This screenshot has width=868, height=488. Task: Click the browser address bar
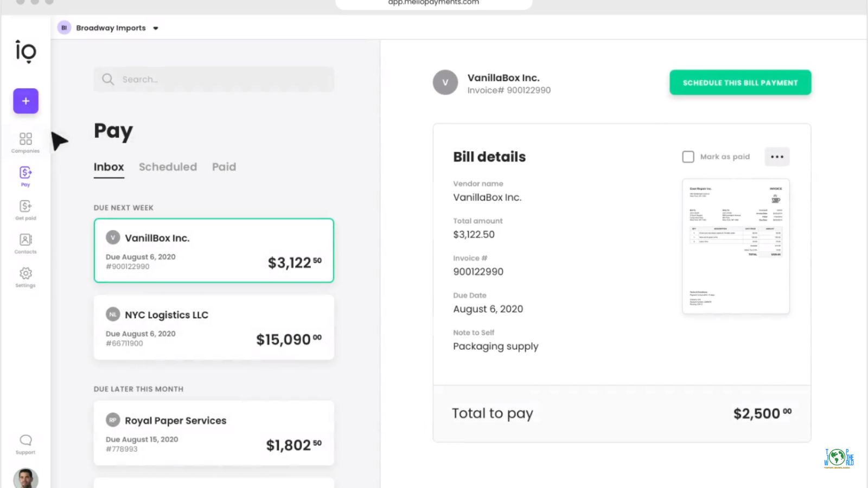tap(433, 4)
